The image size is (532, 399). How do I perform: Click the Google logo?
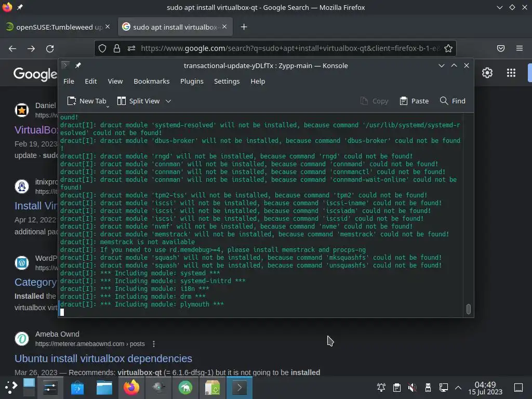(35, 74)
